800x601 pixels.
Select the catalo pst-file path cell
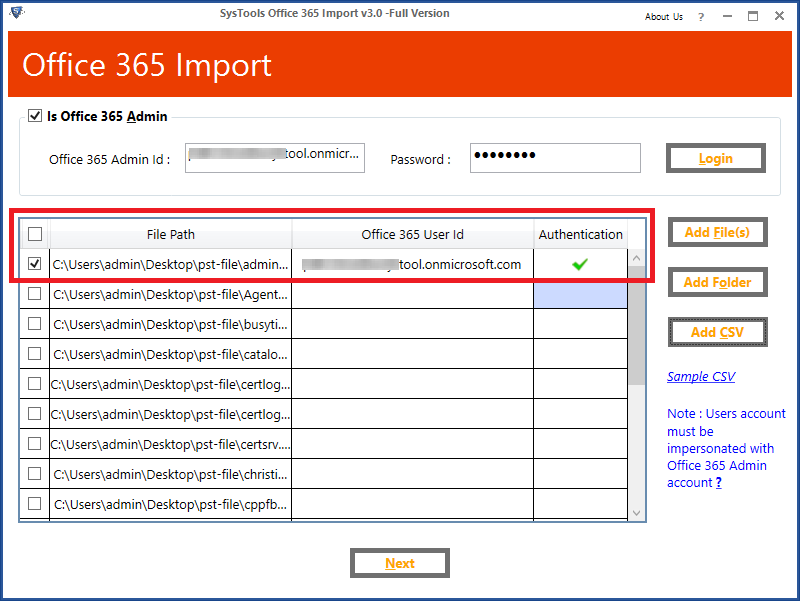(x=170, y=354)
